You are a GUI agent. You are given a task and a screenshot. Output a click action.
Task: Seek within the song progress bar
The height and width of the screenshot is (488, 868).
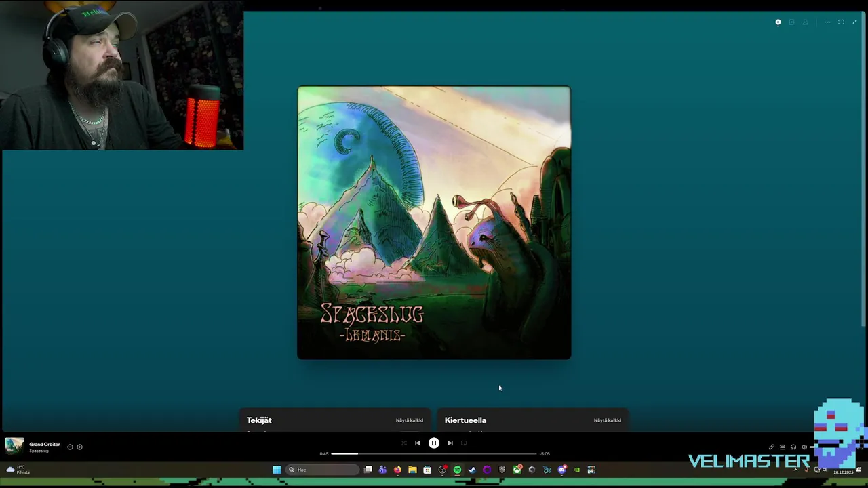[434, 453]
